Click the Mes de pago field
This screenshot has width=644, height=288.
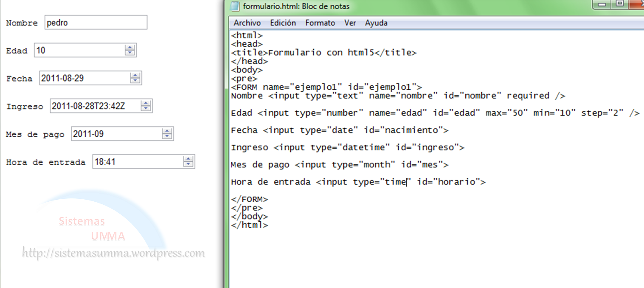(x=116, y=134)
